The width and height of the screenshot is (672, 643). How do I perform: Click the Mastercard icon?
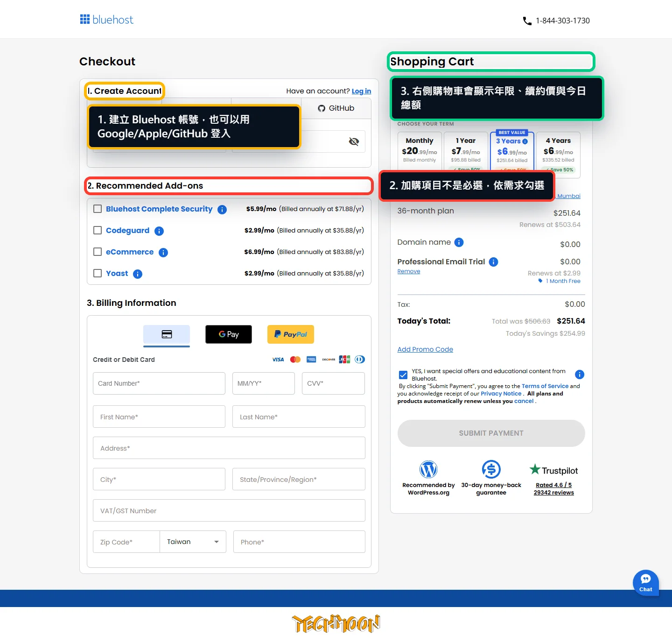click(295, 360)
